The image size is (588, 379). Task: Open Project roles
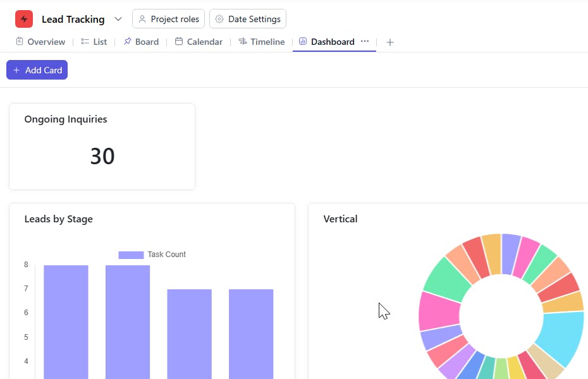[x=168, y=19]
